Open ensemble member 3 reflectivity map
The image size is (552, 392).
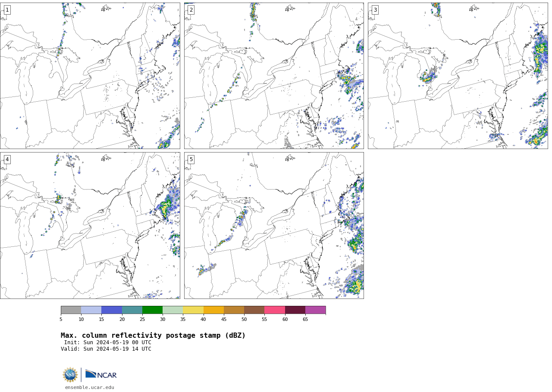tap(458, 76)
